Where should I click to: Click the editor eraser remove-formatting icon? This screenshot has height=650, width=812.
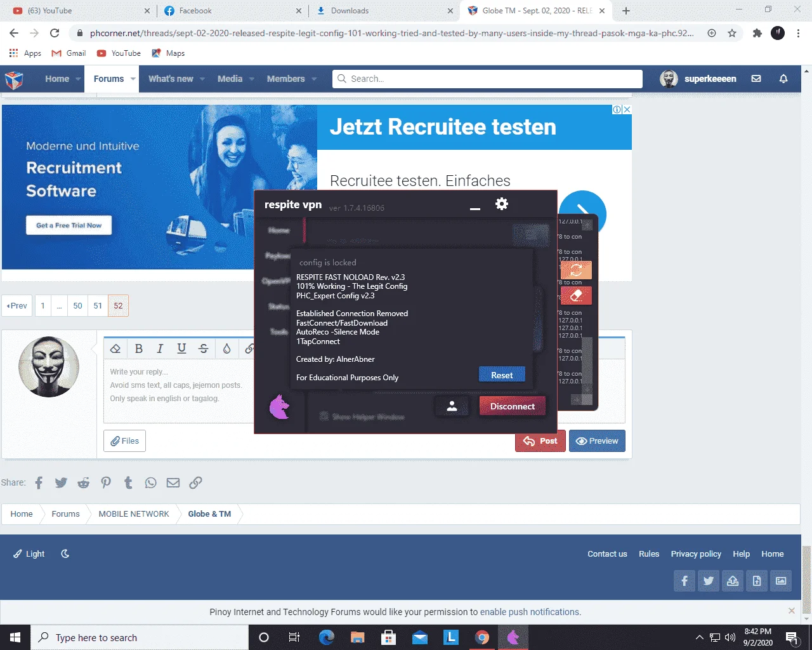coord(115,348)
